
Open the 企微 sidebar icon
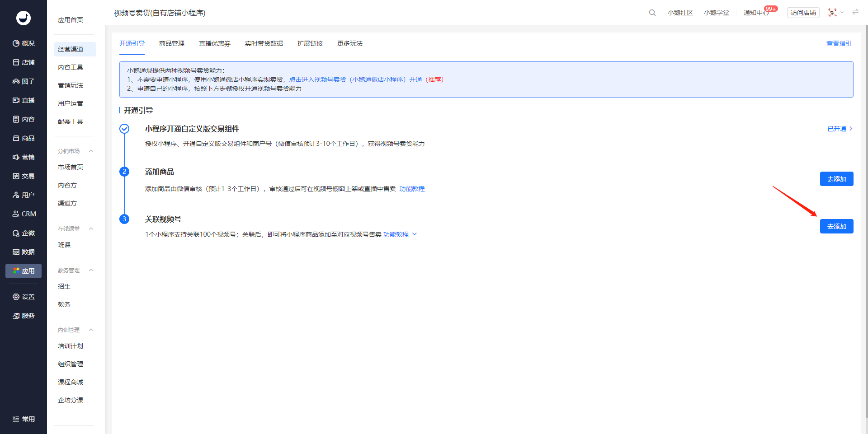coord(16,233)
